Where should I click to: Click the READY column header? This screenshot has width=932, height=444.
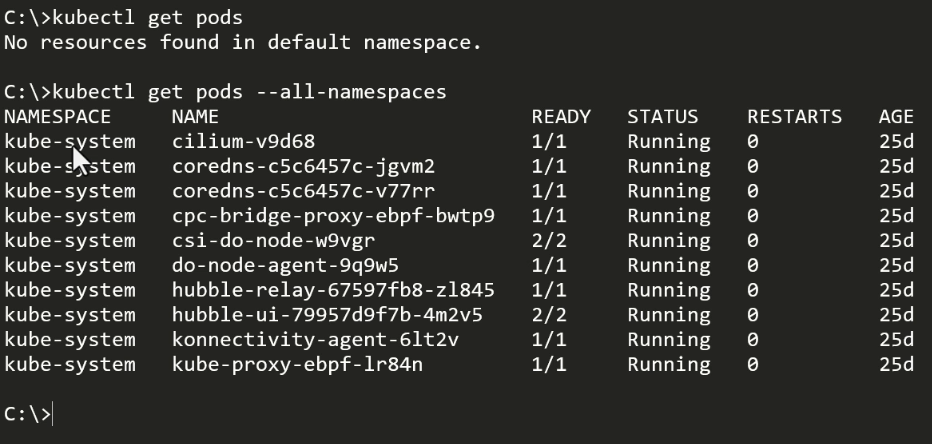point(561,116)
